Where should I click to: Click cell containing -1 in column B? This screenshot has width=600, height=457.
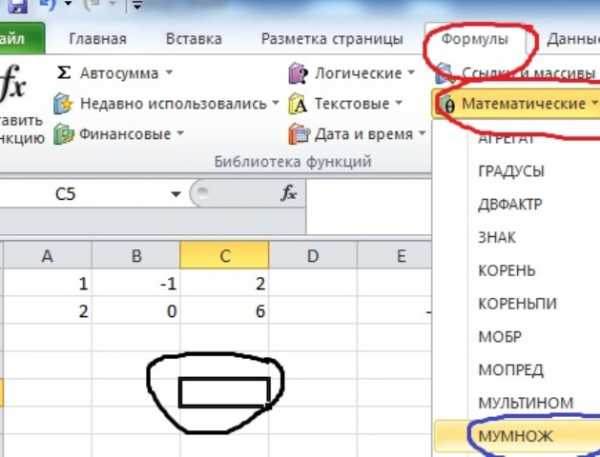pyautogui.click(x=136, y=284)
